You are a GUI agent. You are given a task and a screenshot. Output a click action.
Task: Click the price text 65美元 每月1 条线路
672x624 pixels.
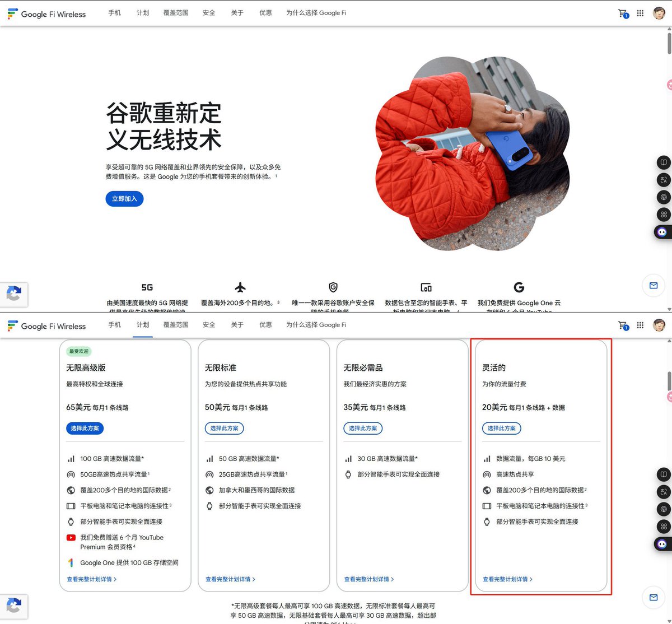pos(97,407)
